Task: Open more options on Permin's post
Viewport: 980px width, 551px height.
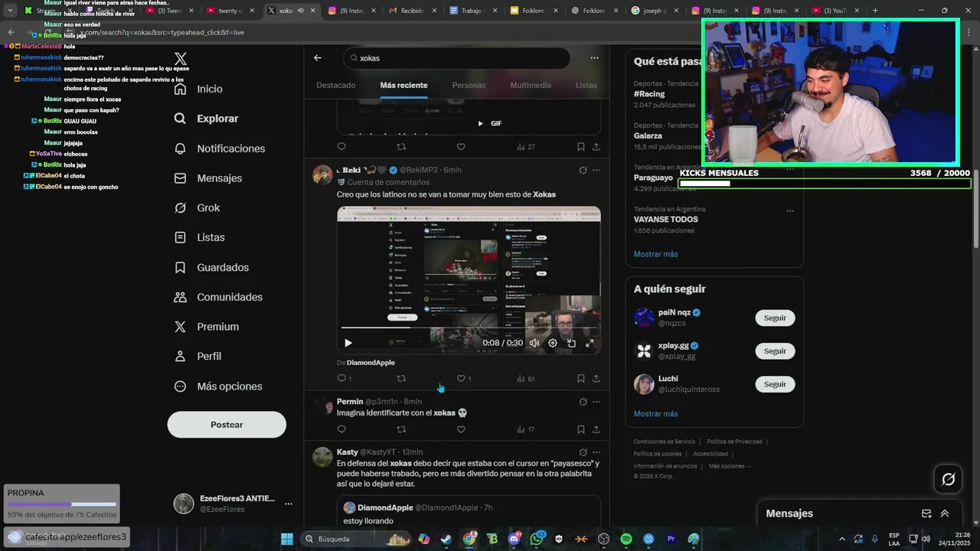Action: pos(596,402)
